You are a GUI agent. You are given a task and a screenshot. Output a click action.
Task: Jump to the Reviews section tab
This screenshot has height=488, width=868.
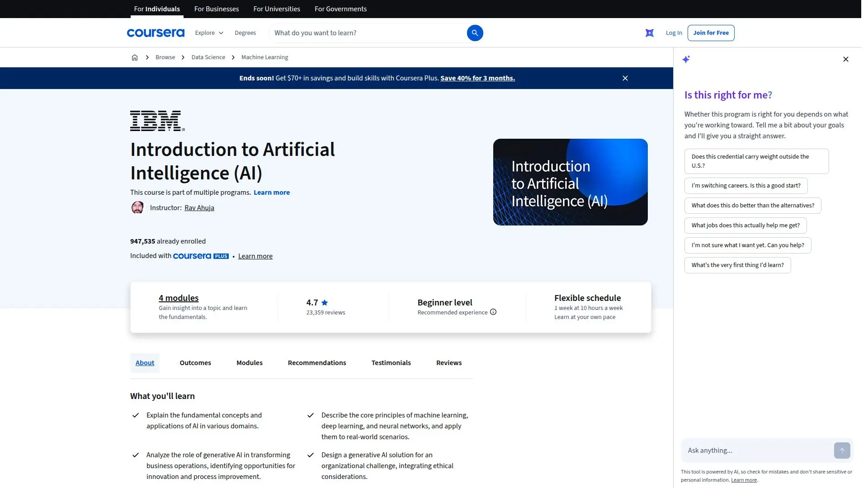point(449,363)
